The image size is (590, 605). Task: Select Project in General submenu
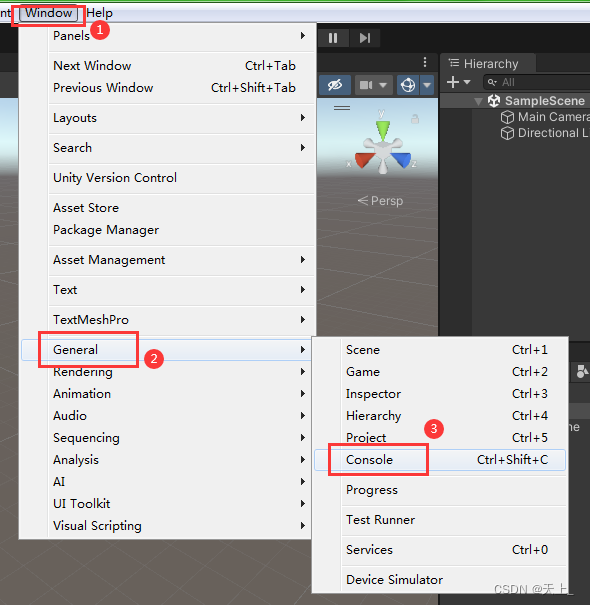pos(440,438)
